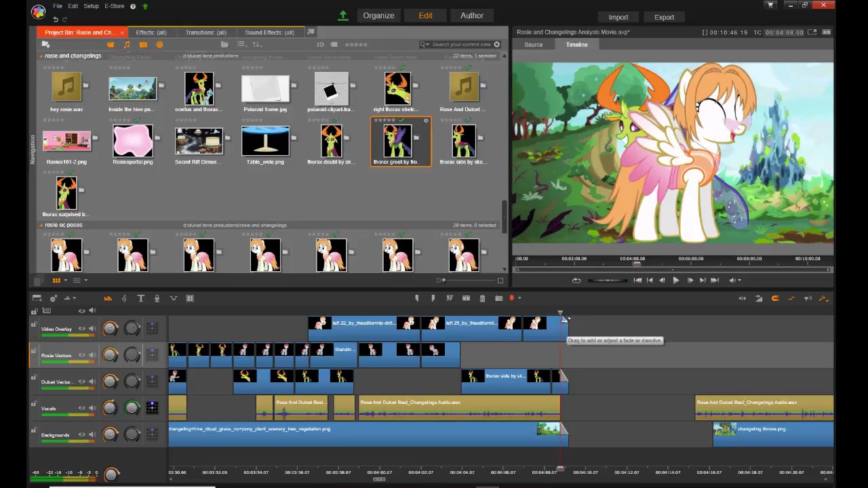Open the help question-mark icon
The width and height of the screenshot is (868, 488).
click(x=133, y=6)
